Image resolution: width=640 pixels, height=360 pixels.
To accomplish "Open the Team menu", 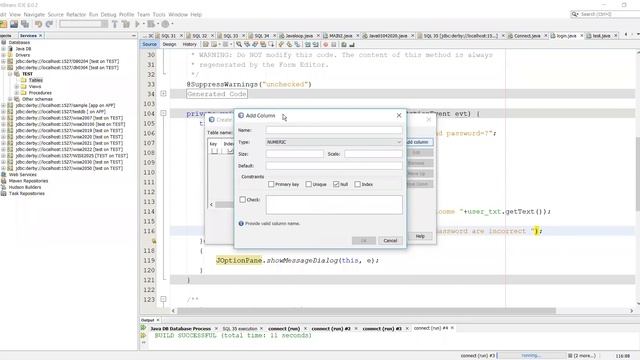I will coord(143,14).
